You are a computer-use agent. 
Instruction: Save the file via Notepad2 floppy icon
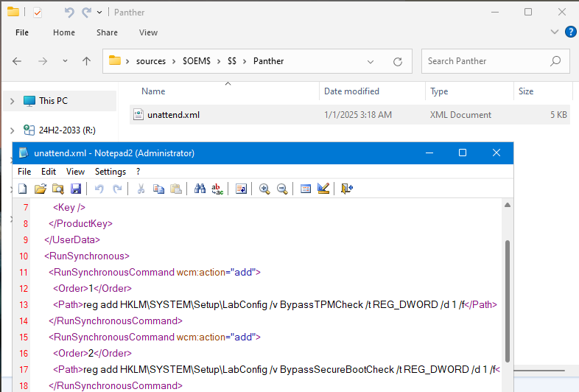(76, 189)
